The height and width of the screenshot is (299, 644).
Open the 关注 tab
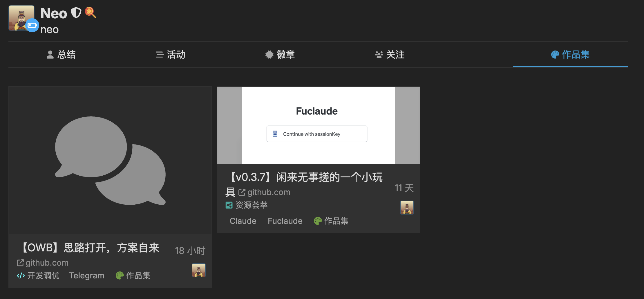pos(390,55)
